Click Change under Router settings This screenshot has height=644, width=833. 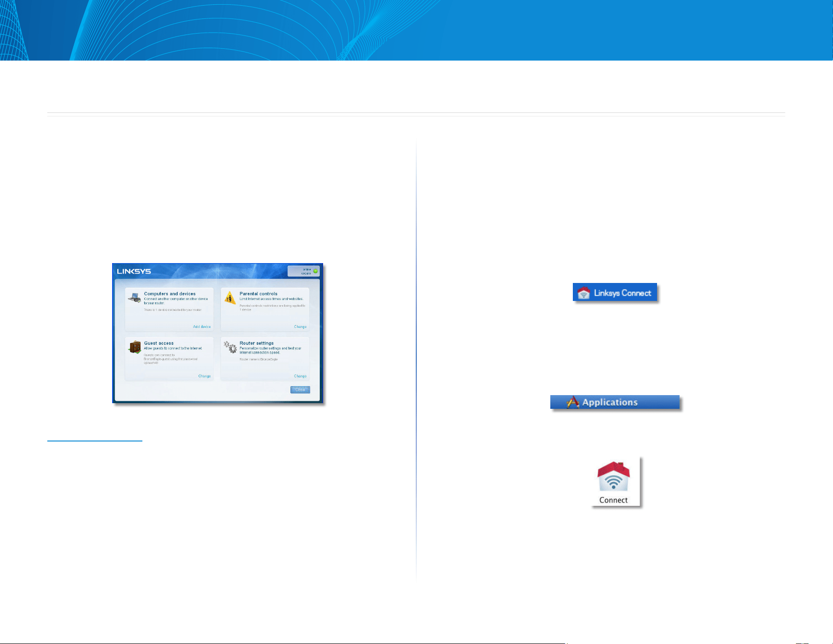pos(300,376)
